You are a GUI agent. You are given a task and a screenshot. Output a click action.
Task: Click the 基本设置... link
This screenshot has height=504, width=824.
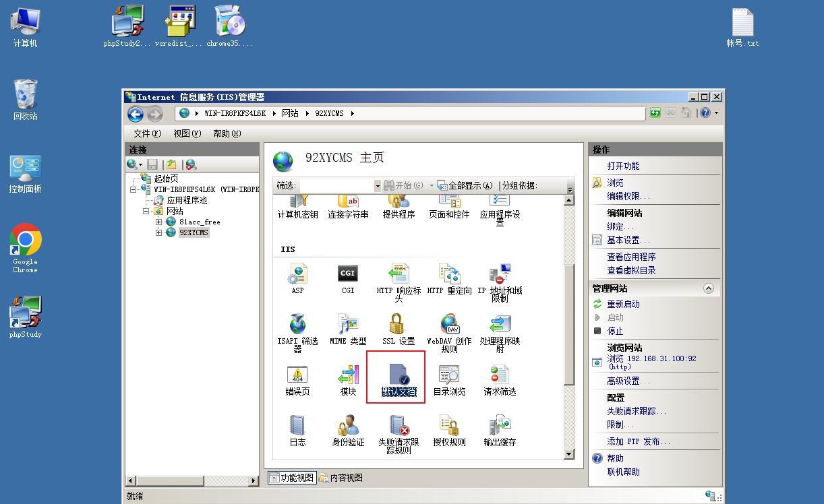627,240
